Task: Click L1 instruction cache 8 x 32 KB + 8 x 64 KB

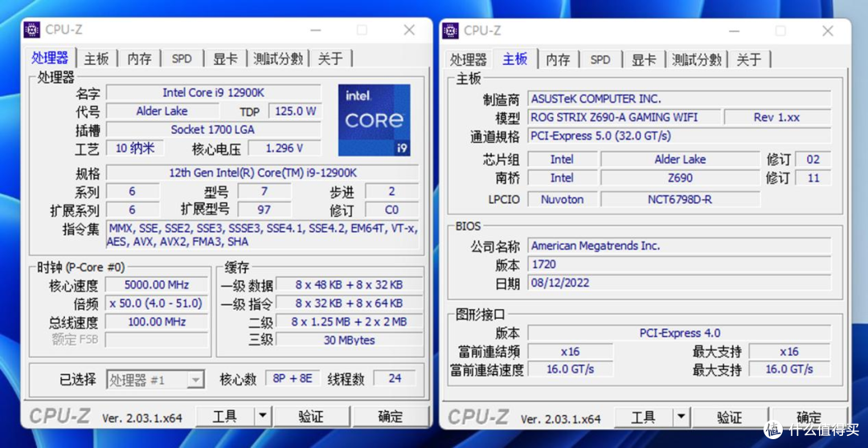Action: (x=349, y=303)
